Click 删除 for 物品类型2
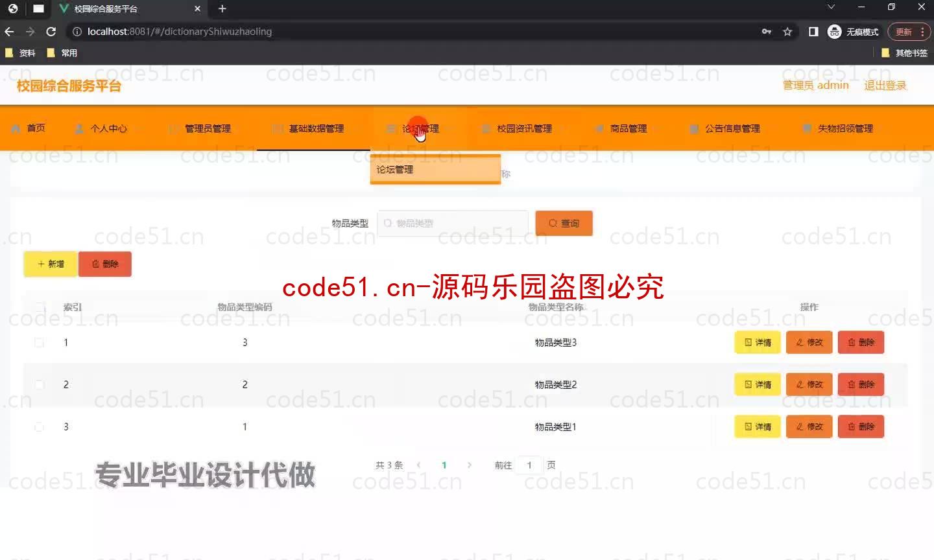934x560 pixels. click(861, 384)
